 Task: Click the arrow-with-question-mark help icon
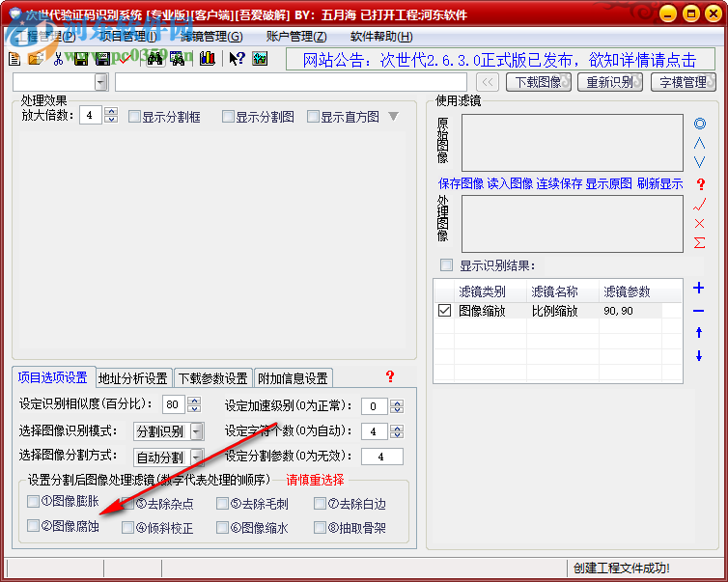(237, 59)
